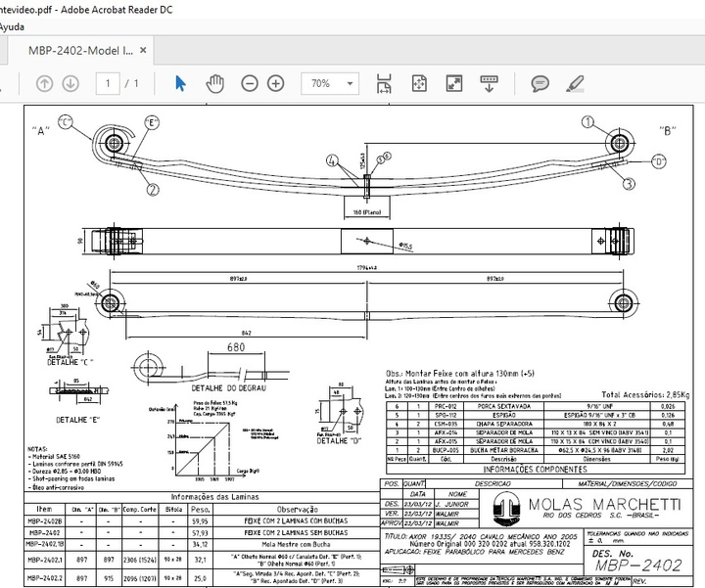Activate the selection arrow tool

pos(180,83)
